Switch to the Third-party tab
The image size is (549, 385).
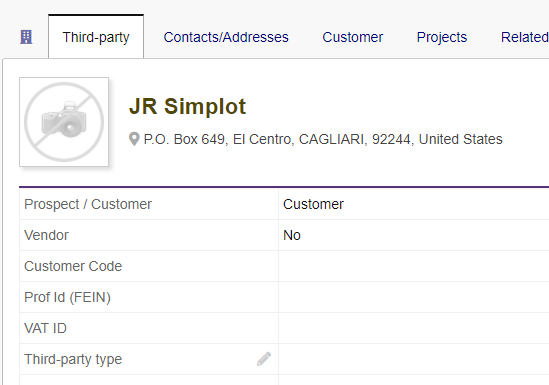(96, 37)
